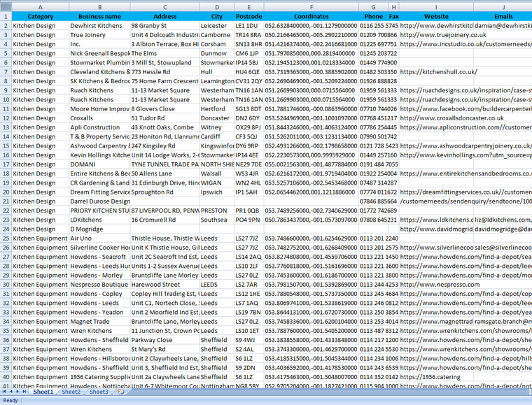Select the 'Croxalls' business cell

(99, 118)
